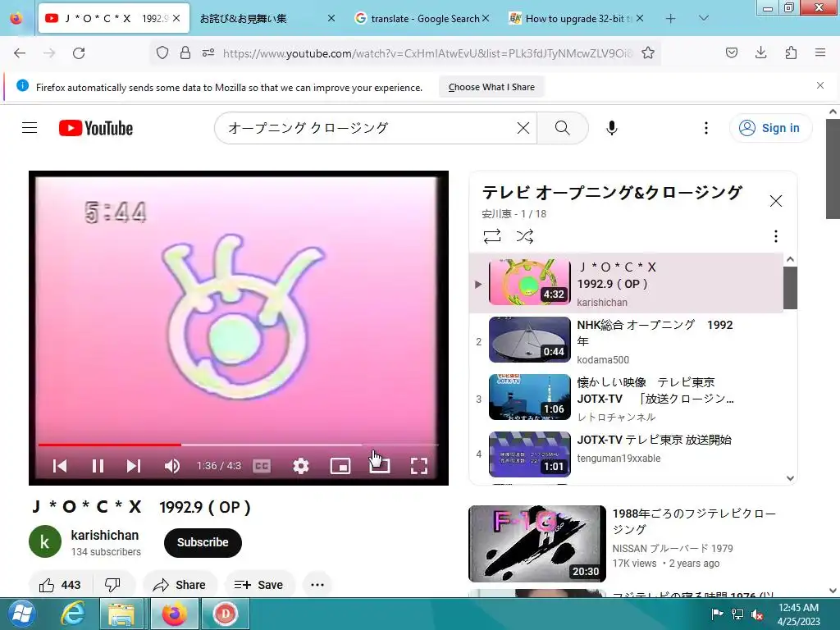Mute the video with the speaker icon
840x630 pixels.
pyautogui.click(x=171, y=466)
